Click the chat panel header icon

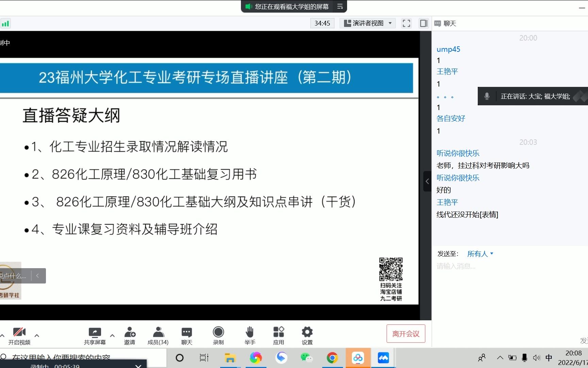[438, 24]
